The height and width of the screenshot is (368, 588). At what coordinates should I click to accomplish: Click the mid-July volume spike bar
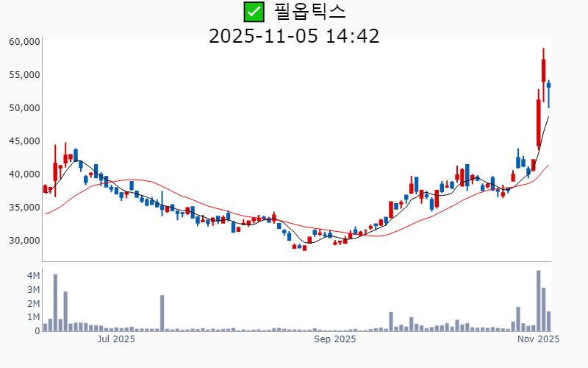[x=162, y=314]
